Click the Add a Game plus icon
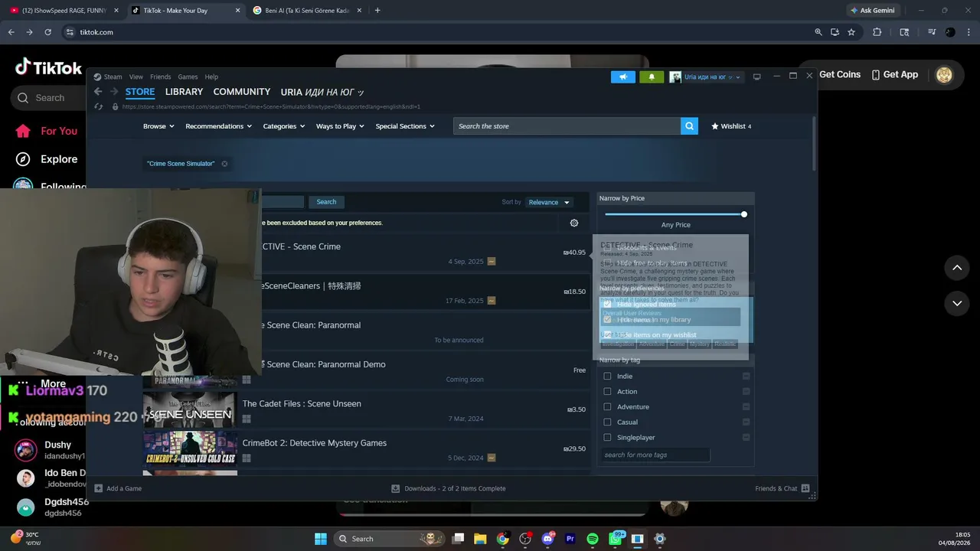980x551 pixels. pos(98,488)
